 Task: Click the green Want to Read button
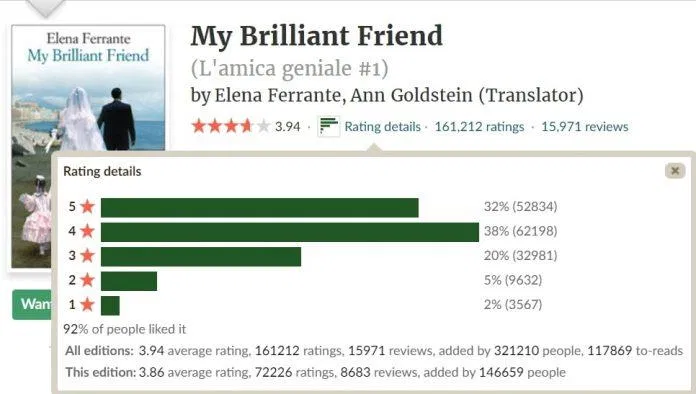[x=32, y=304]
